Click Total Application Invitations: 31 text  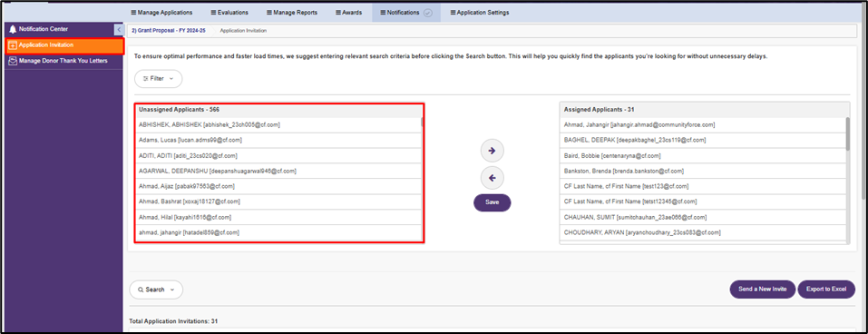(x=174, y=321)
